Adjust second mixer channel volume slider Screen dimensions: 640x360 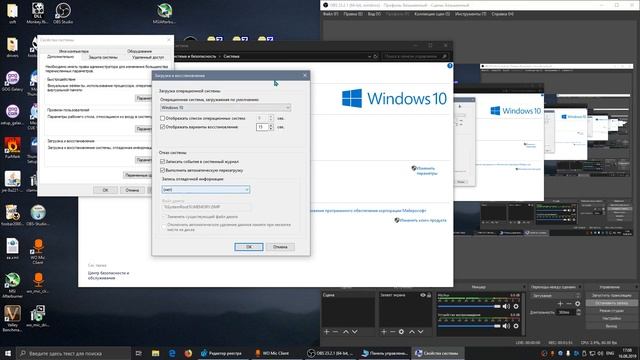point(469,326)
